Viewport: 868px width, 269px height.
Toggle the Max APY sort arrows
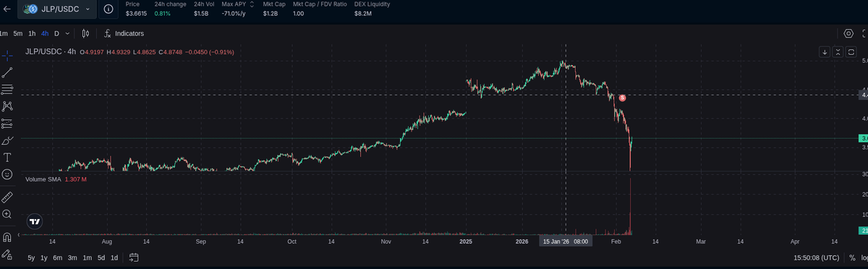[x=252, y=4]
